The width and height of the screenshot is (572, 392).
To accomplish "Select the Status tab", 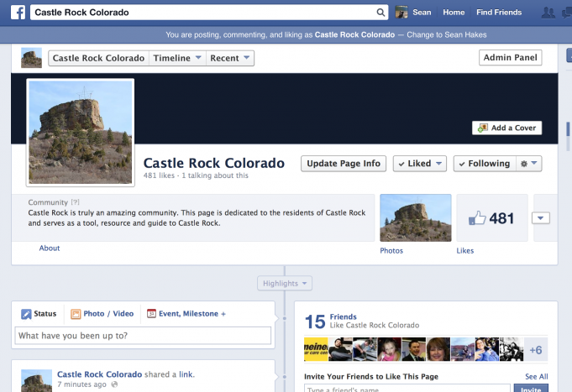I will 39,314.
